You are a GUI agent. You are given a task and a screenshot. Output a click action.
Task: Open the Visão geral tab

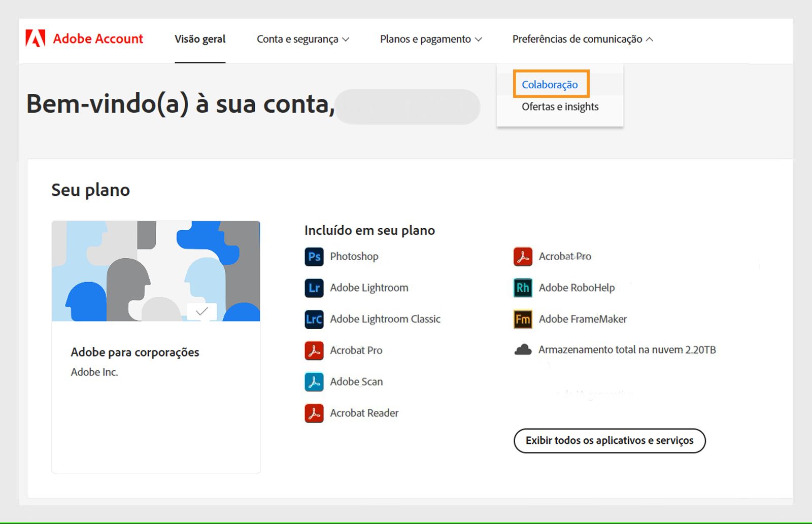(200, 39)
